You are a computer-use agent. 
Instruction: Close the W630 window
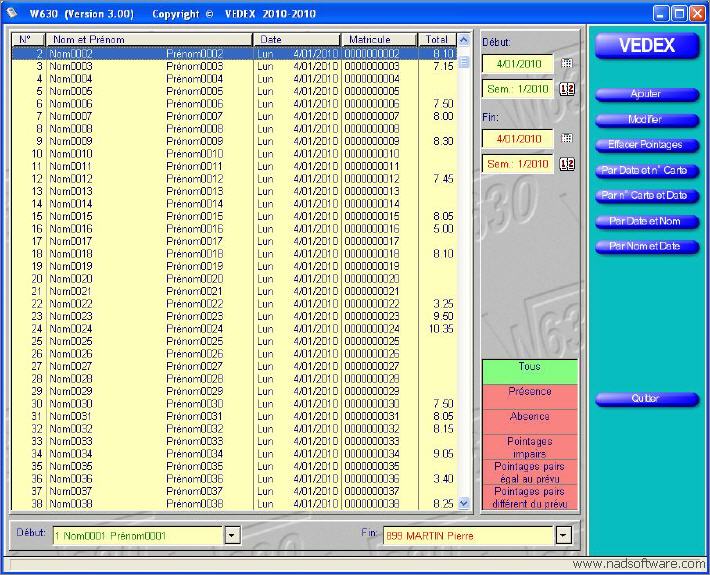[x=697, y=14]
